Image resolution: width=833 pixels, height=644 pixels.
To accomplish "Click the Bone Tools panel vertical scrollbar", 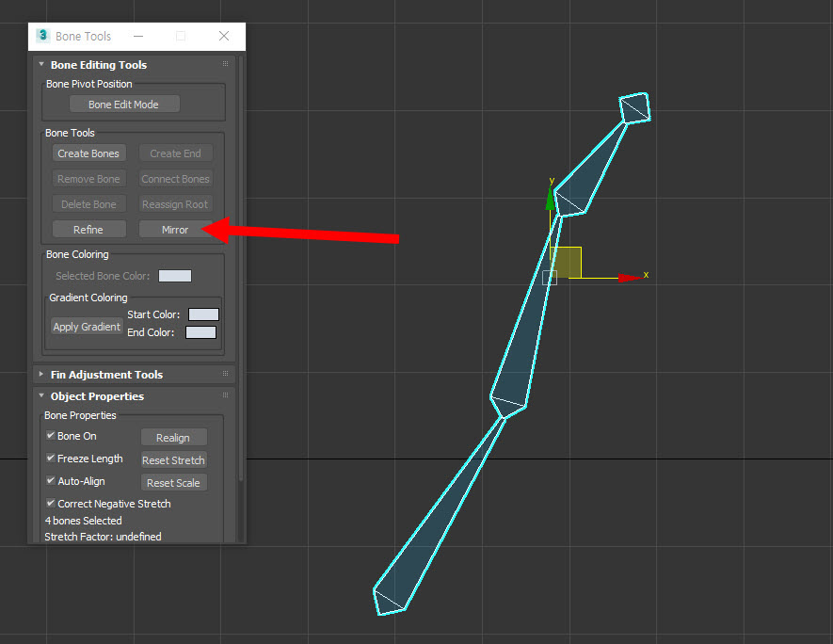I will click(241, 268).
